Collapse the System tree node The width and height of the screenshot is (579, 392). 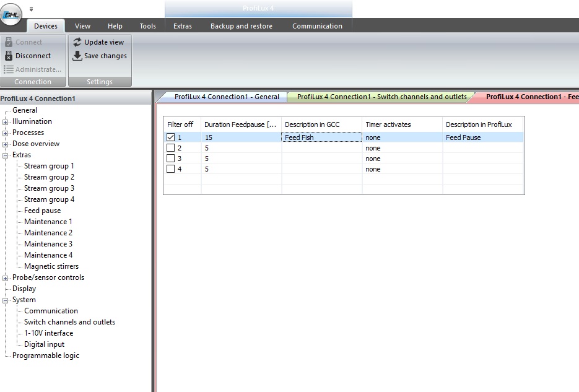pos(5,300)
